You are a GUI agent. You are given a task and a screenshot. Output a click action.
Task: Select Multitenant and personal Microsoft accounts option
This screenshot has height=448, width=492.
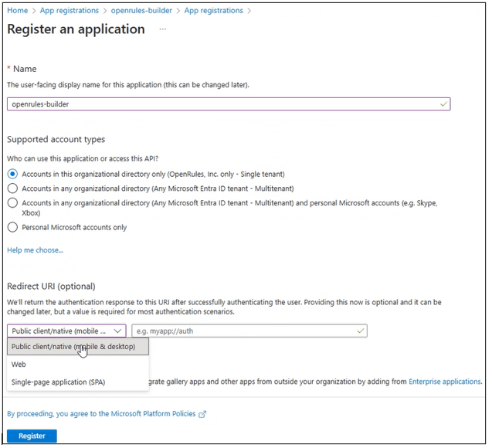point(12,202)
